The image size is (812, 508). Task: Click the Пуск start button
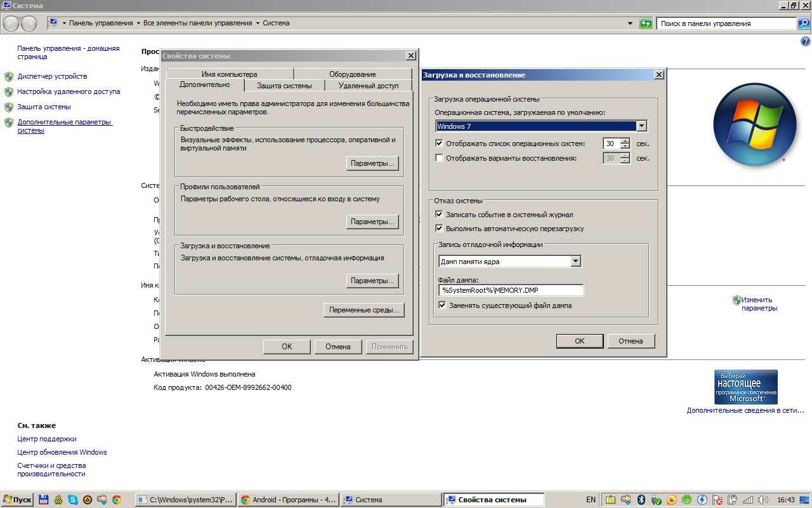(17, 500)
